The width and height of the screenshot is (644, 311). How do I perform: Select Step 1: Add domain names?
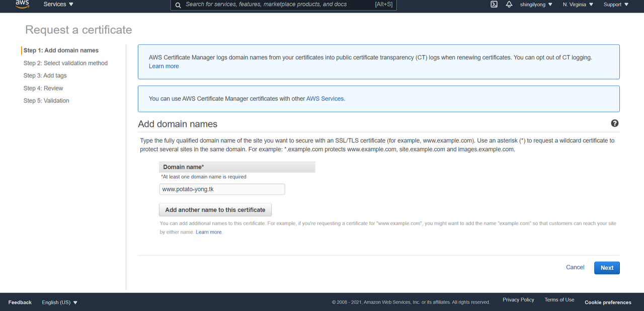pos(61,50)
